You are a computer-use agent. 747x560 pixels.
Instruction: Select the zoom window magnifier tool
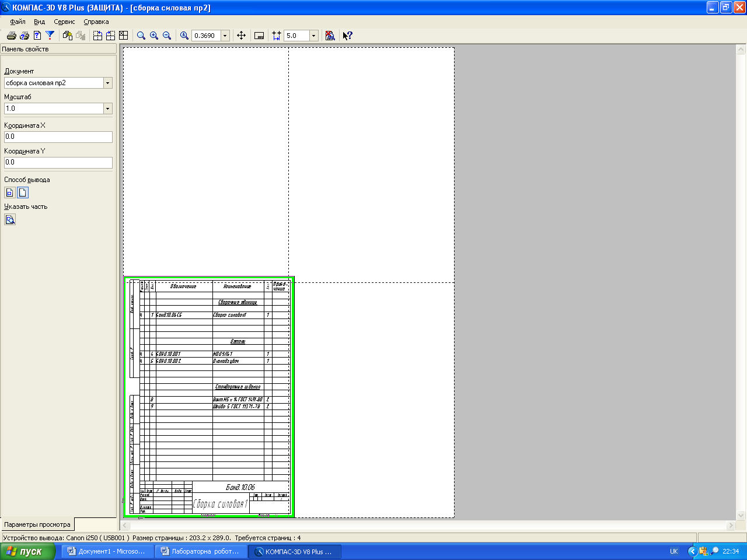[141, 36]
